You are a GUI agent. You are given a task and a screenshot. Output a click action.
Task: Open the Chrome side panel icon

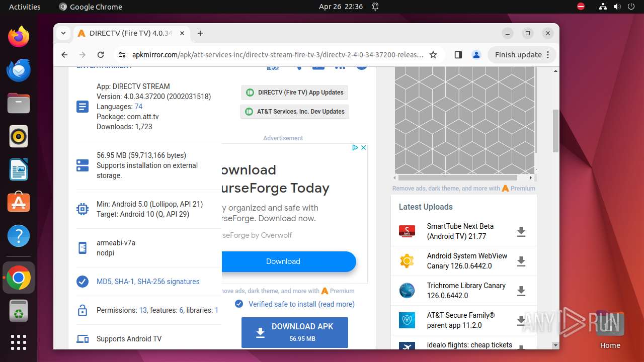click(458, 55)
